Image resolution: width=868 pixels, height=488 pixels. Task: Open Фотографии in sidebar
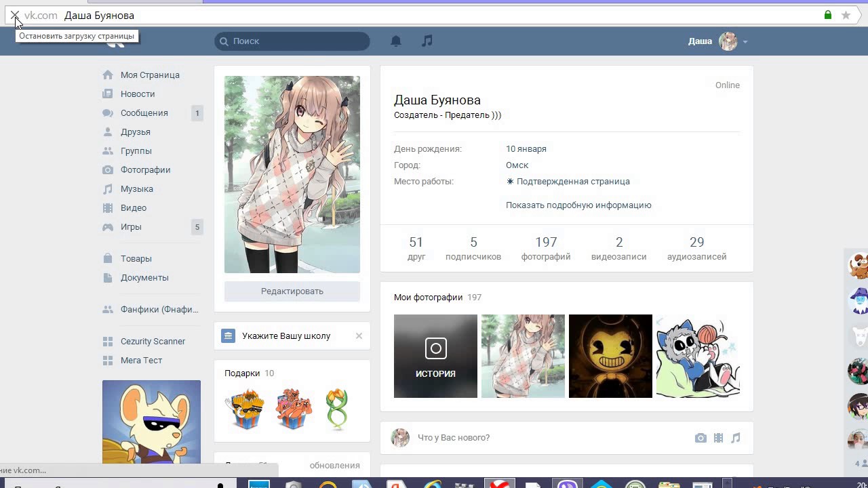click(x=145, y=169)
